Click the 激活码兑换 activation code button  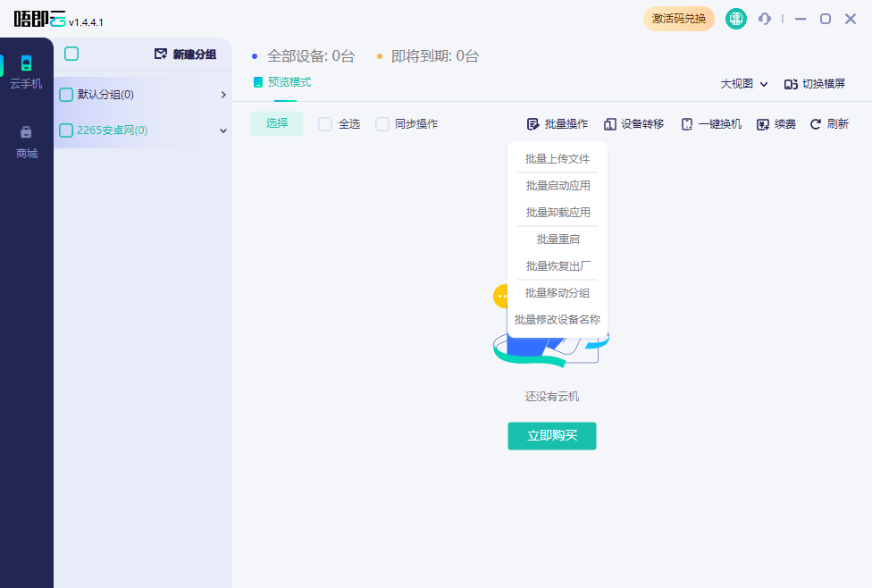[679, 18]
